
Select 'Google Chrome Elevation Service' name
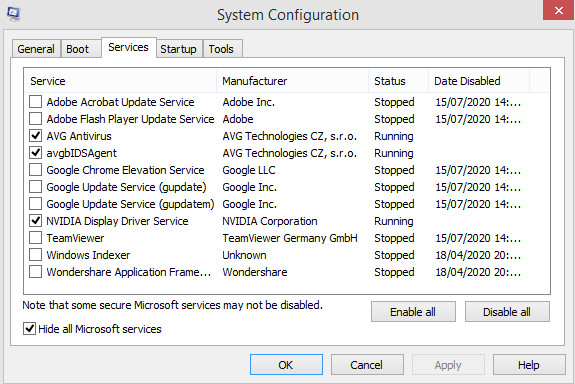(x=125, y=170)
